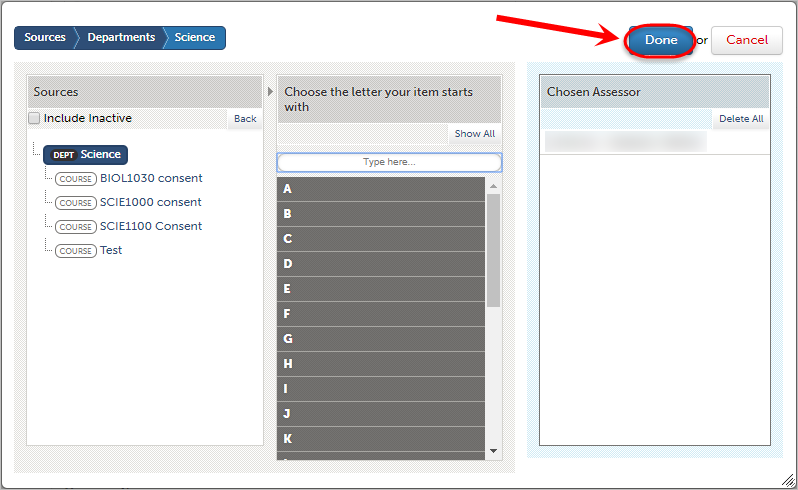Click the COURSE badge beside SCIE1000 consent
This screenshot has height=490, width=798.
[76, 203]
